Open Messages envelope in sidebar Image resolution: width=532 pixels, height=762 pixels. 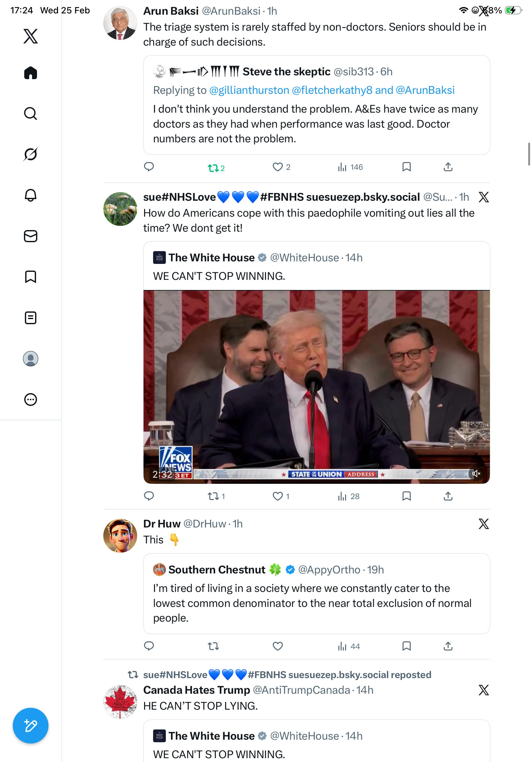pos(31,236)
